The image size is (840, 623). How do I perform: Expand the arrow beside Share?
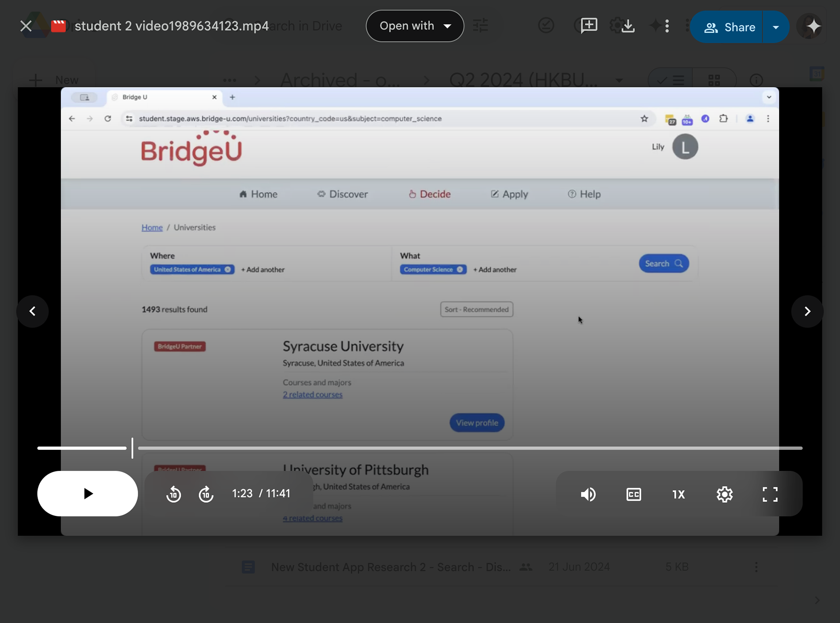pyautogui.click(x=776, y=27)
